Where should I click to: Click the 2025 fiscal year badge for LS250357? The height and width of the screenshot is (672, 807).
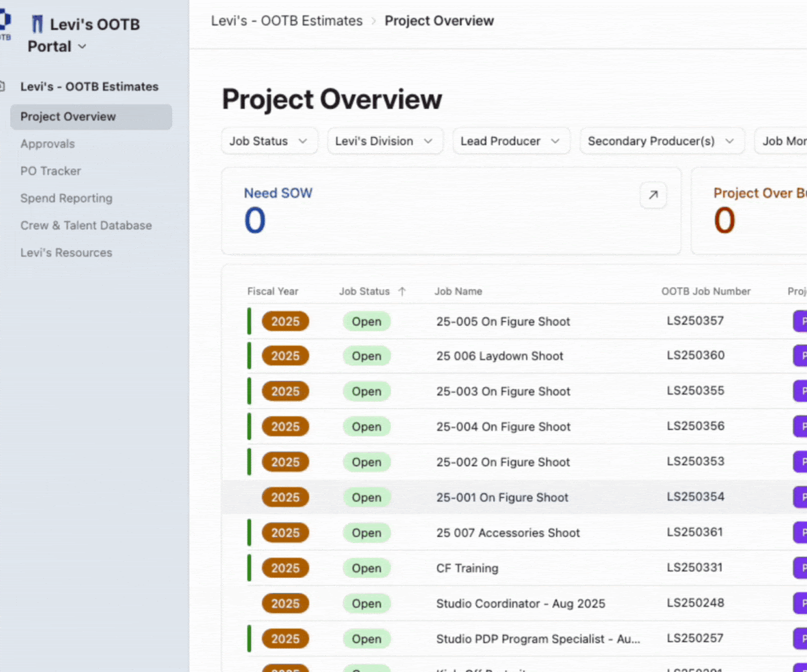coord(285,322)
